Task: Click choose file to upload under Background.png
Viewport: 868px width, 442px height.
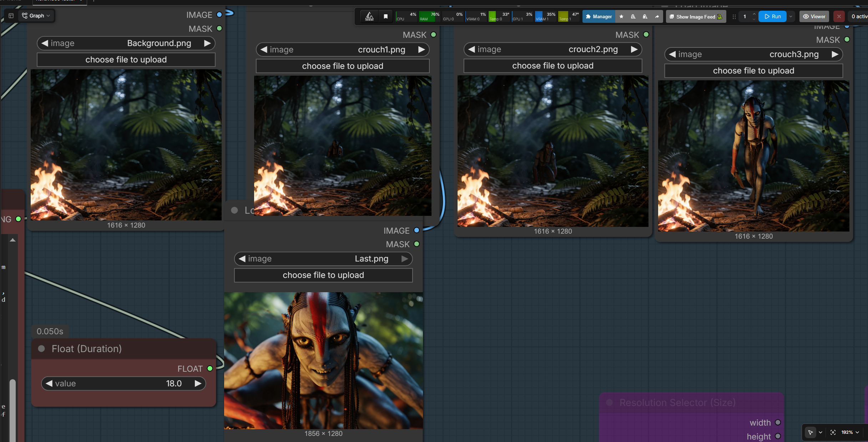Action: coord(126,60)
